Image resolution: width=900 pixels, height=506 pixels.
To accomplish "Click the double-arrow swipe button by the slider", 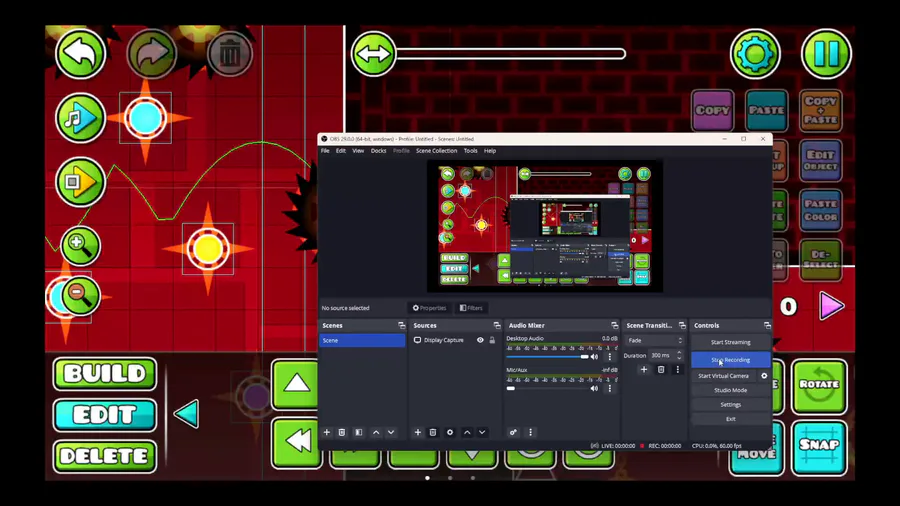I will pos(373,54).
